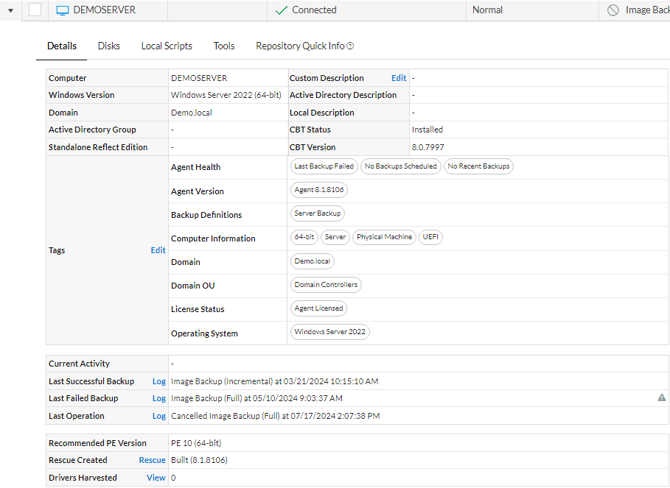670x488 pixels.
Task: Click Edit link beside Tags
Action: 158,251
